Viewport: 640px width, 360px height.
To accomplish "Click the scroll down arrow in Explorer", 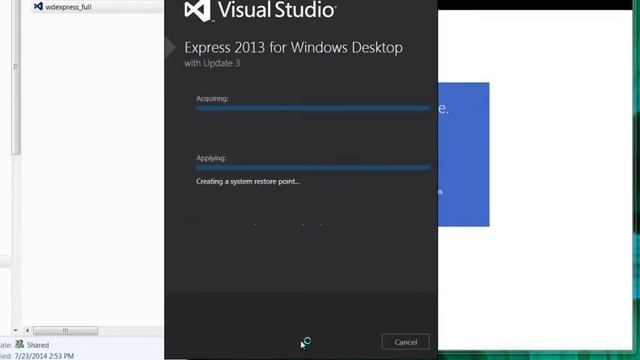I will [x=16, y=330].
